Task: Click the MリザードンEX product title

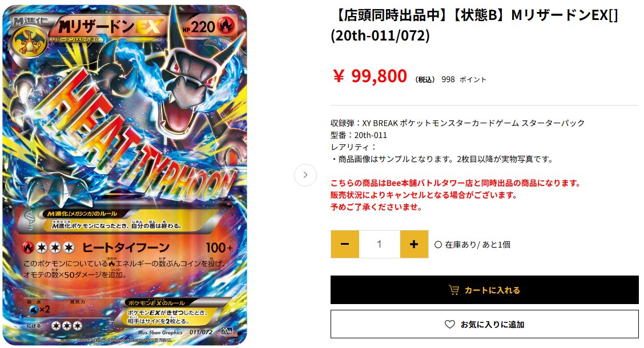Action: point(474,26)
